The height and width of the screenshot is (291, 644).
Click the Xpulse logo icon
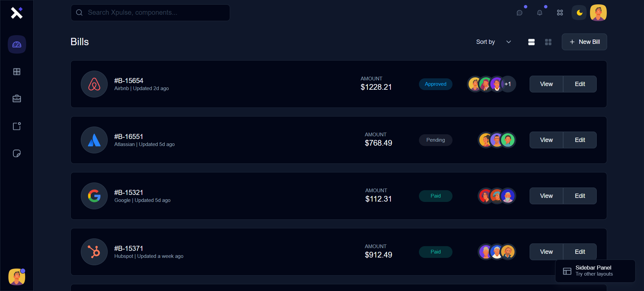click(x=16, y=13)
